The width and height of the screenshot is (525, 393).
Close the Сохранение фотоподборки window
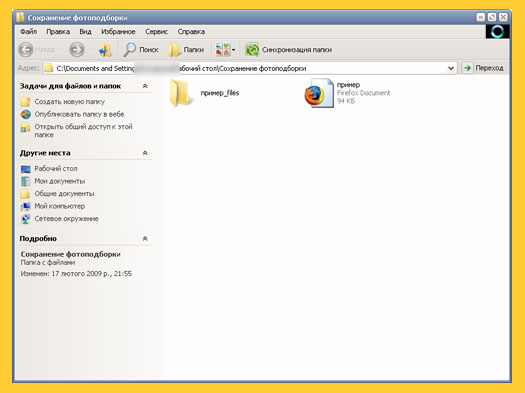click(x=503, y=17)
